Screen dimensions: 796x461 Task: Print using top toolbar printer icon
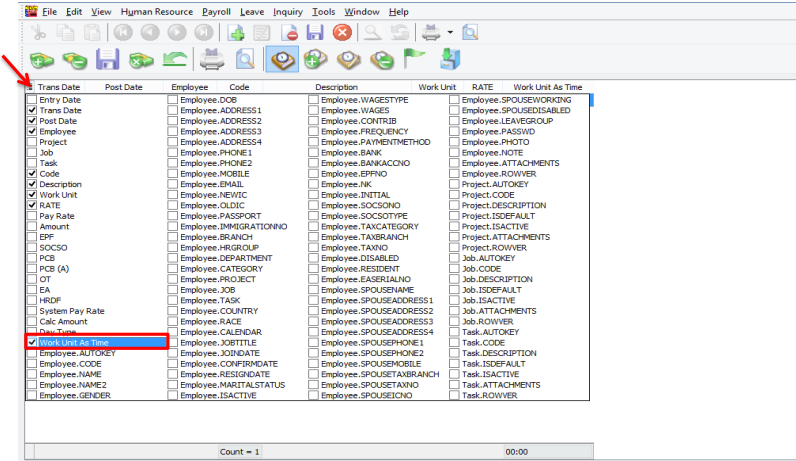tap(431, 32)
